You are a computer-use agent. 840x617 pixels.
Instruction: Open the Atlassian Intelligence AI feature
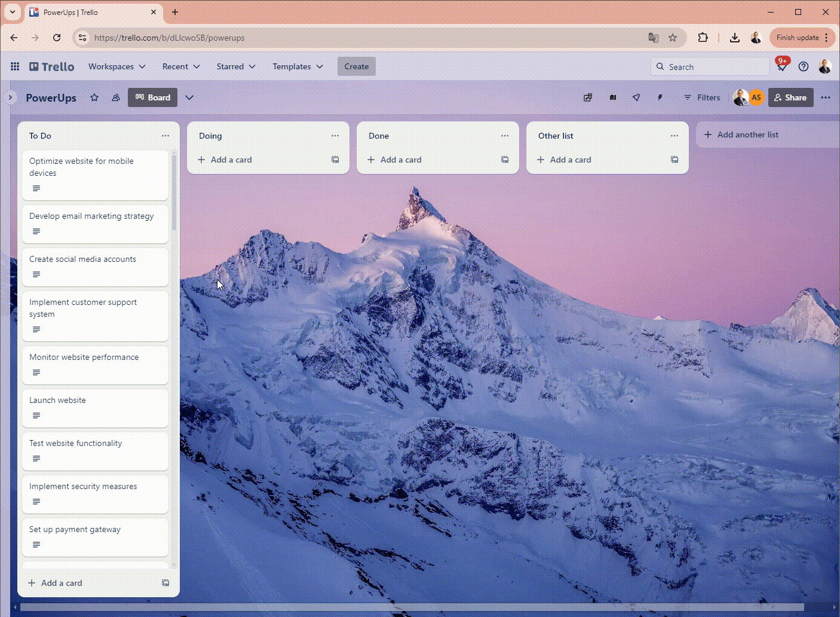pos(612,97)
